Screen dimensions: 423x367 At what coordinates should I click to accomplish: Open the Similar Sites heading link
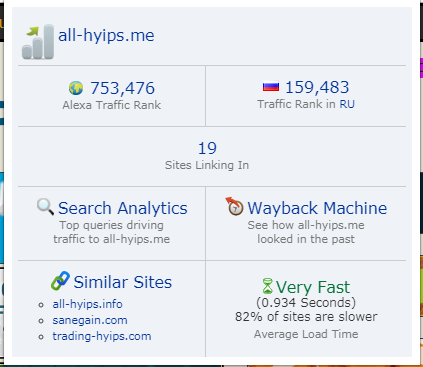point(122,282)
